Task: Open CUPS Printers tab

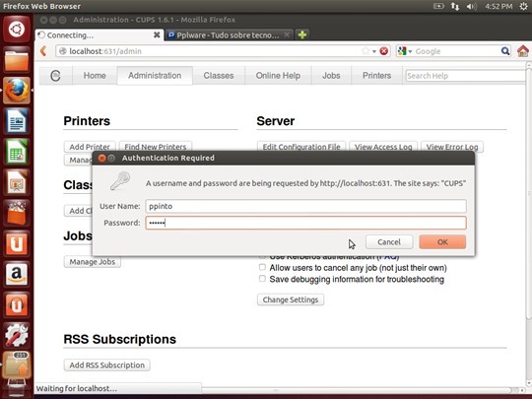Action: click(377, 75)
